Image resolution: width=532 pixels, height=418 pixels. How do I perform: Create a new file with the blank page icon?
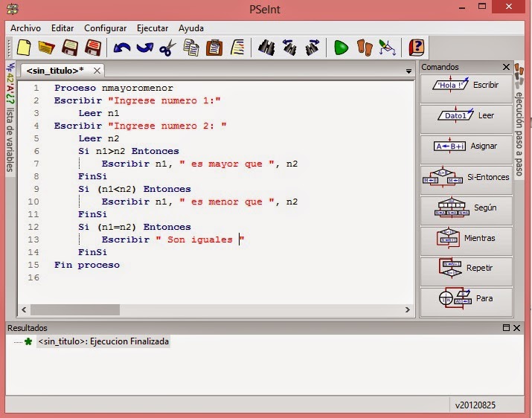tap(24, 48)
